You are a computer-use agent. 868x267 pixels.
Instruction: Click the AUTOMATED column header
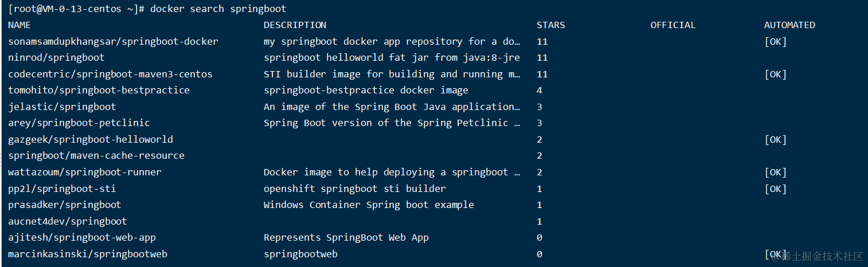click(789, 25)
